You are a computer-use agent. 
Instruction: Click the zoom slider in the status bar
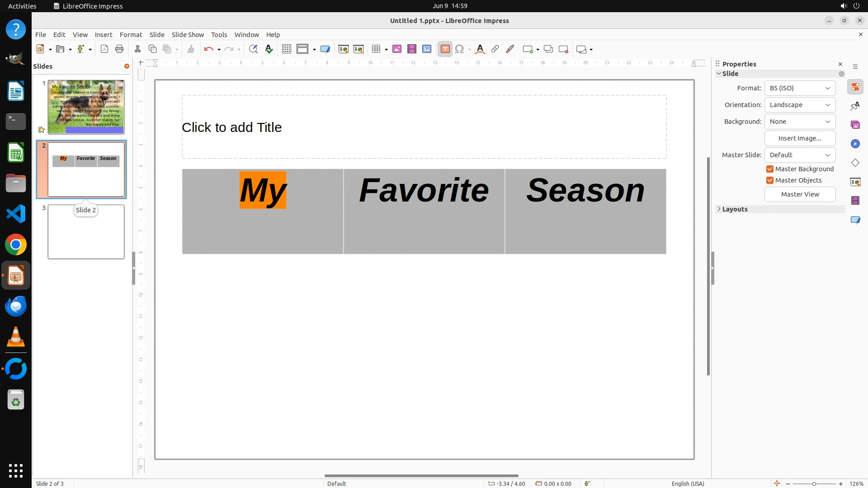click(814, 483)
